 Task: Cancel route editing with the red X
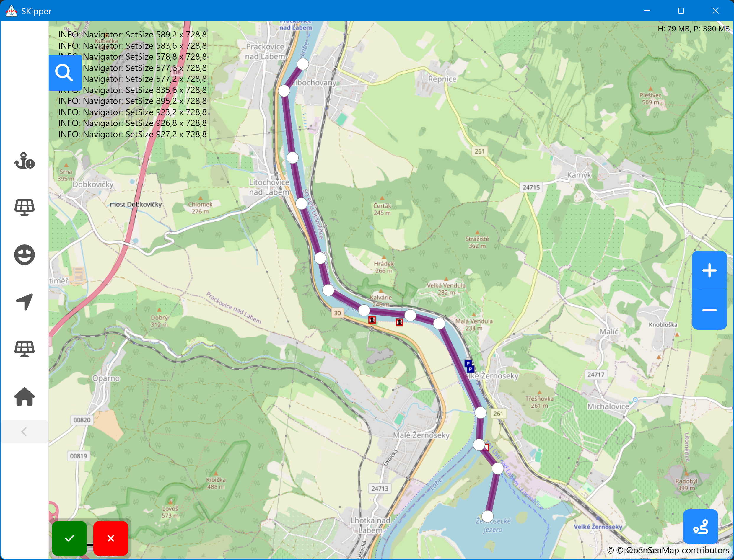[x=111, y=538]
